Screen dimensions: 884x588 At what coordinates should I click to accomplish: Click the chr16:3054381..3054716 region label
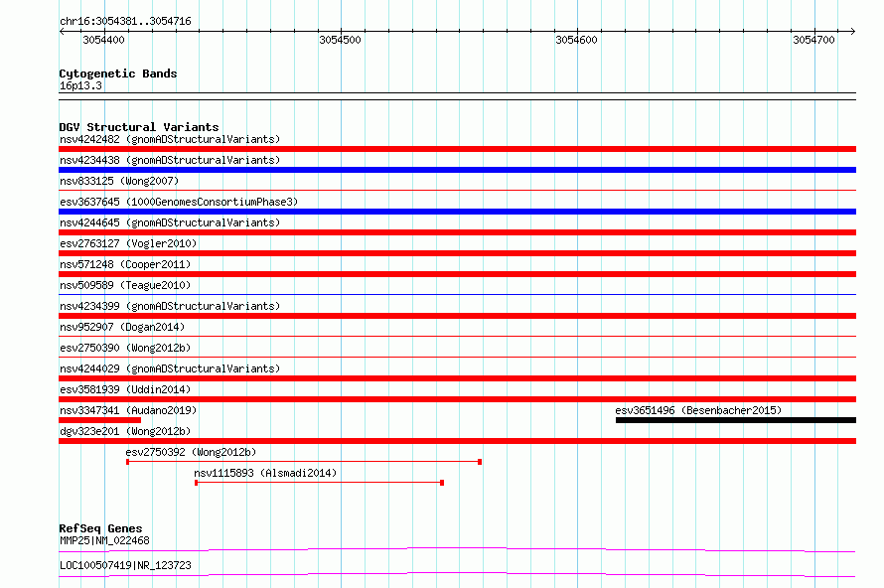(x=125, y=22)
